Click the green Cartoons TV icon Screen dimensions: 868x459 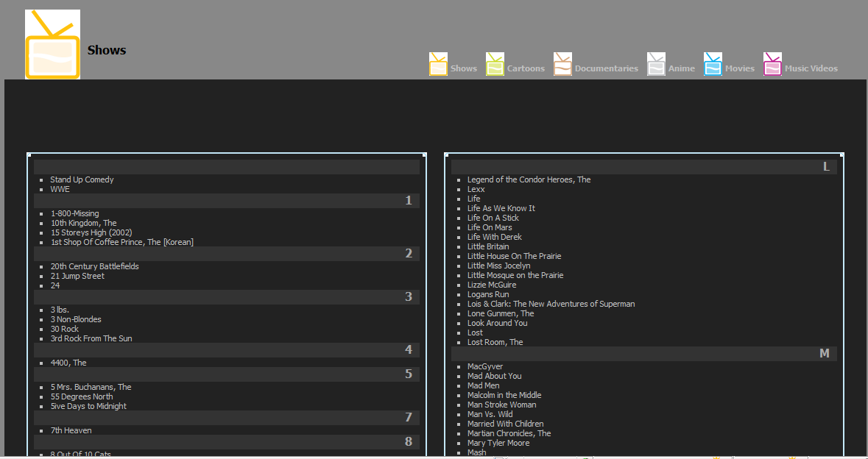pyautogui.click(x=495, y=63)
